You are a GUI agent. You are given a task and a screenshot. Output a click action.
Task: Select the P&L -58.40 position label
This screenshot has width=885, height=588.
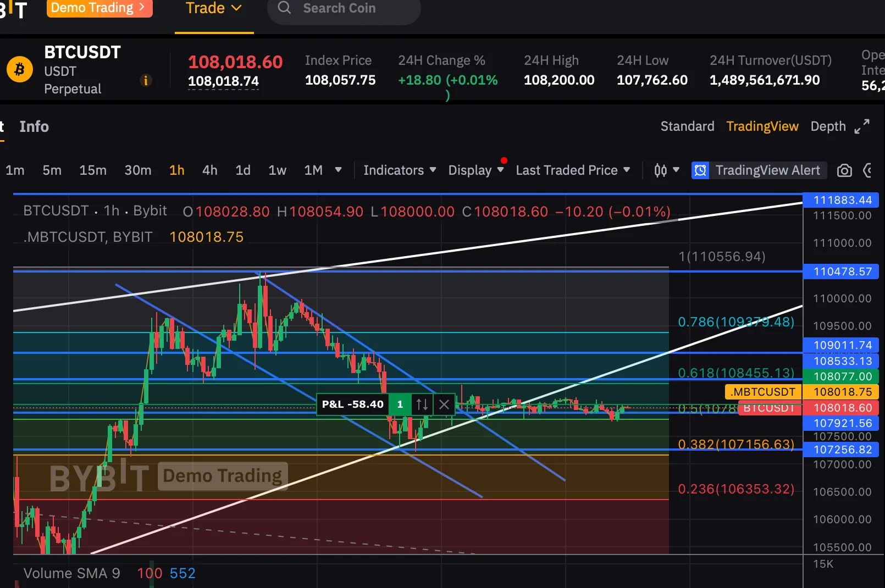[x=352, y=404]
